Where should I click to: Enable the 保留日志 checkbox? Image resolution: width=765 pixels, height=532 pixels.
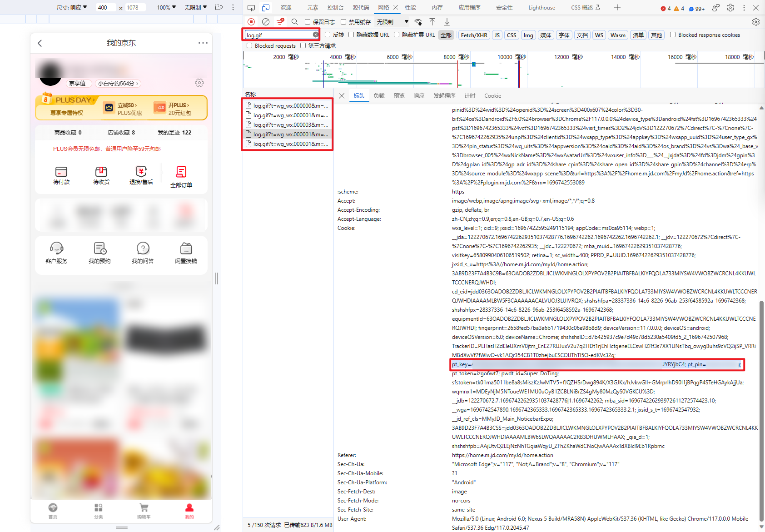(x=308, y=22)
